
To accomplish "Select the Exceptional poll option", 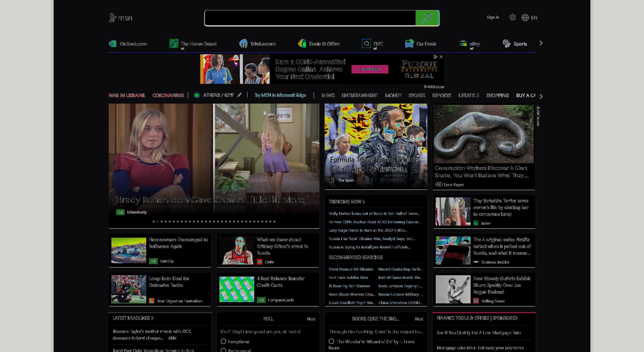I will click(223, 342).
